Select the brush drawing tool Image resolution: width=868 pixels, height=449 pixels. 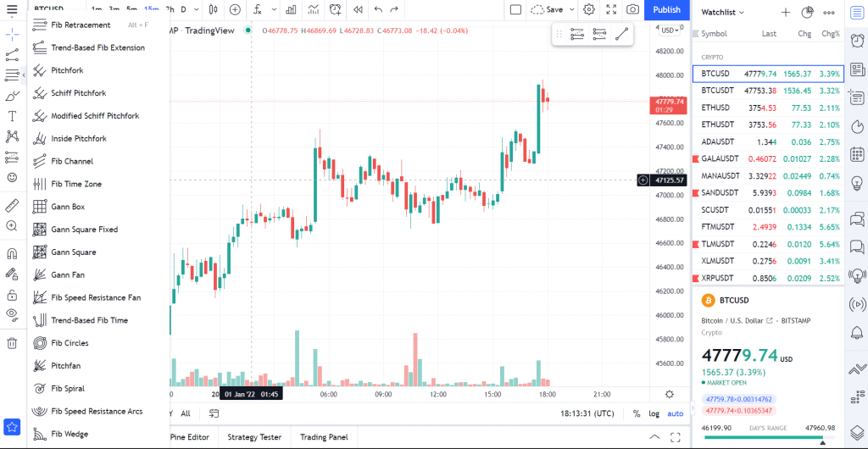point(12,96)
